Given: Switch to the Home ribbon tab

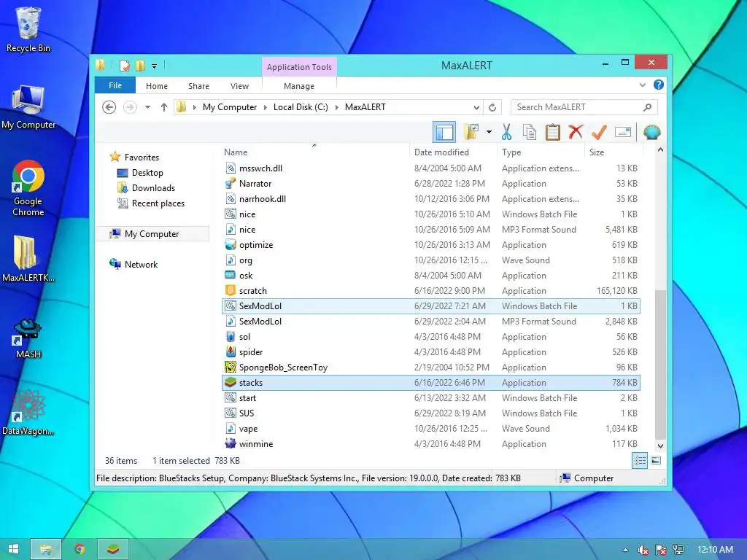Looking at the screenshot, I should click(x=157, y=86).
